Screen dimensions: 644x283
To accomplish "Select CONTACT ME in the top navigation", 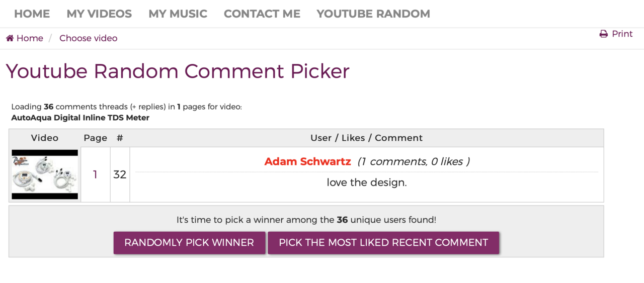I will click(262, 14).
